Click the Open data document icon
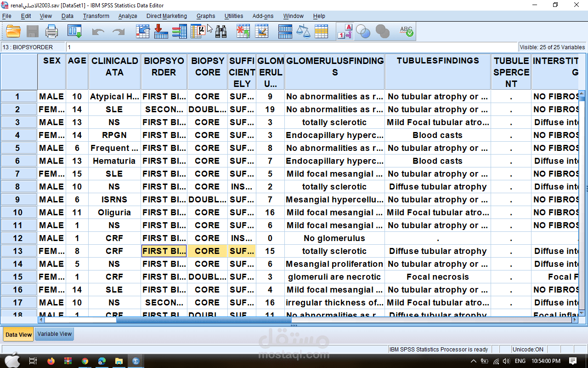 [x=13, y=32]
